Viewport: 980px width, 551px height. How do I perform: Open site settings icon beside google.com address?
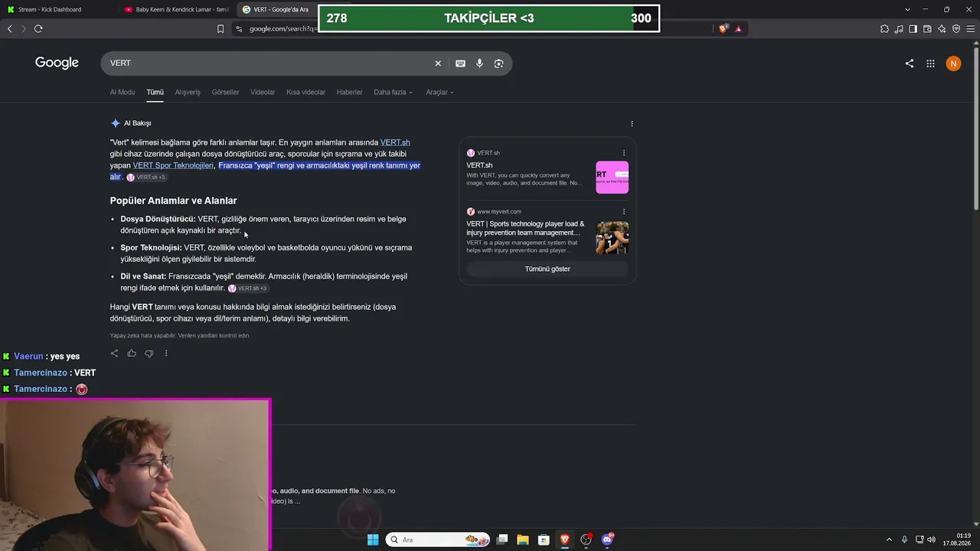point(239,29)
